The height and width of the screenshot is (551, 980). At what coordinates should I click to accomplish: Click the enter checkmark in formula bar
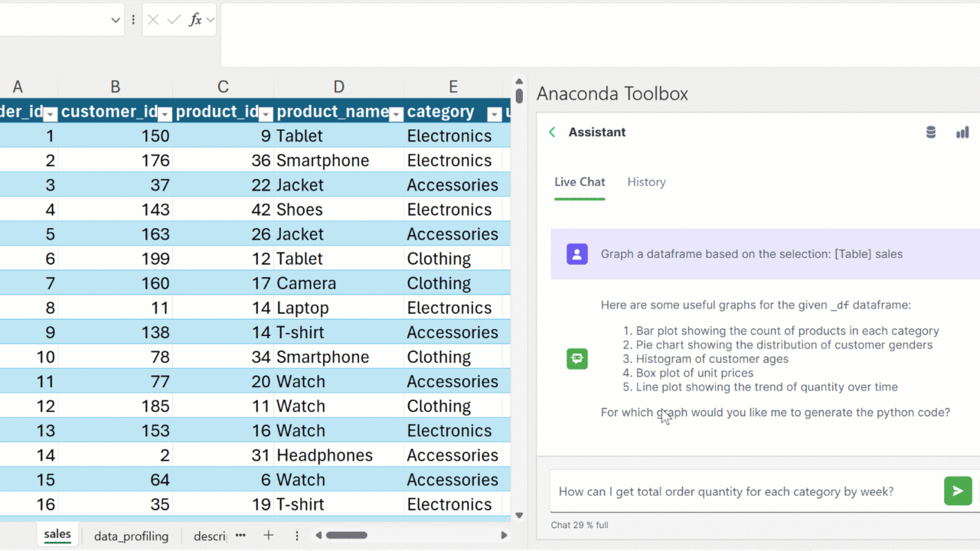pos(174,20)
